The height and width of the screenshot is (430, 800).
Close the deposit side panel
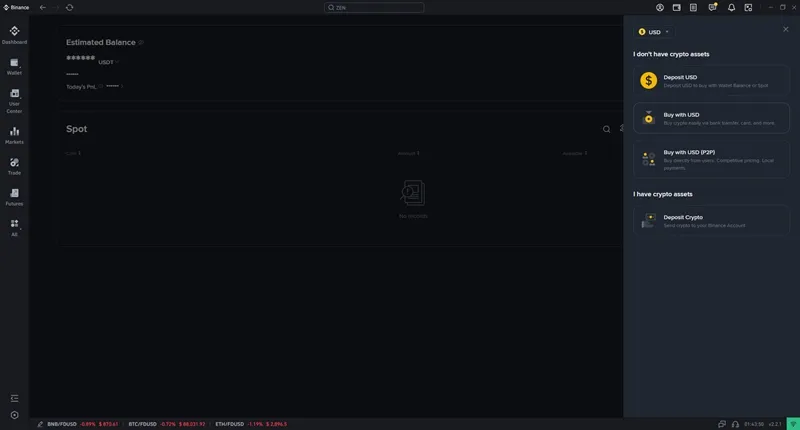(785, 30)
